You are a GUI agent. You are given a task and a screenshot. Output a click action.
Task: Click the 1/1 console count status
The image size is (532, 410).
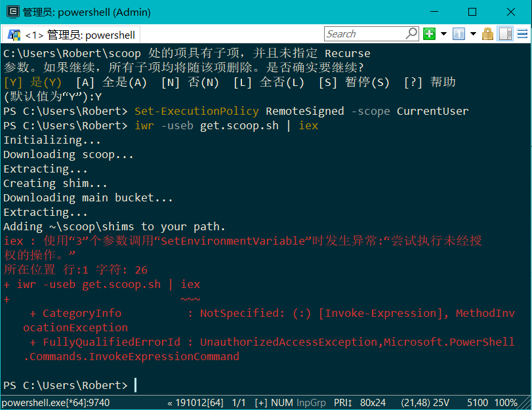click(x=239, y=403)
